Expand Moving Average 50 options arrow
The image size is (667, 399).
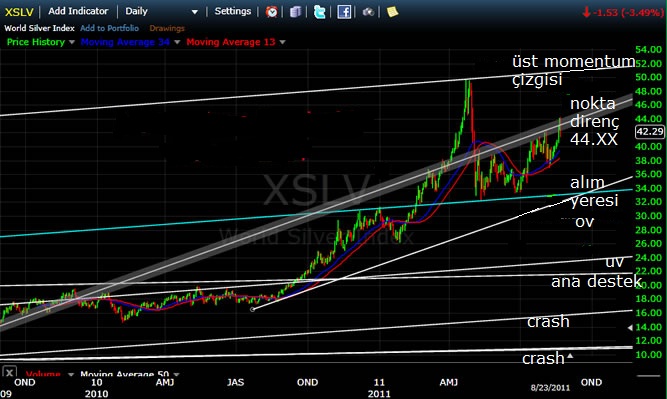(176, 374)
